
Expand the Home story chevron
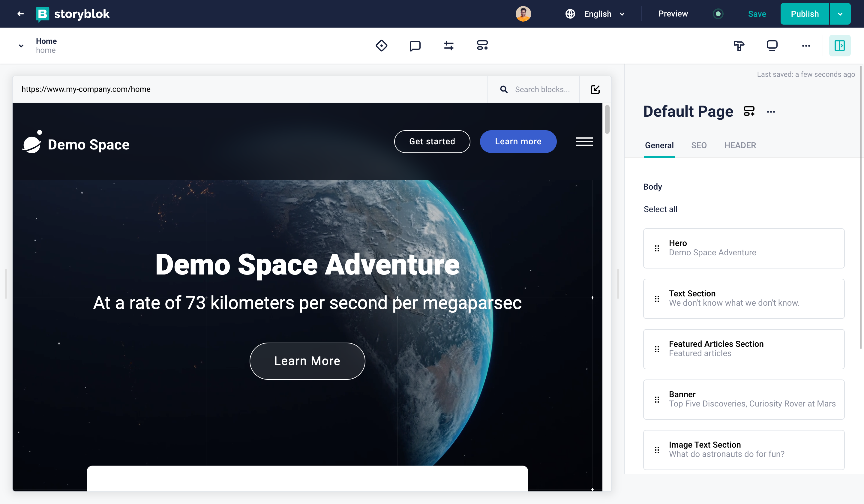(21, 46)
